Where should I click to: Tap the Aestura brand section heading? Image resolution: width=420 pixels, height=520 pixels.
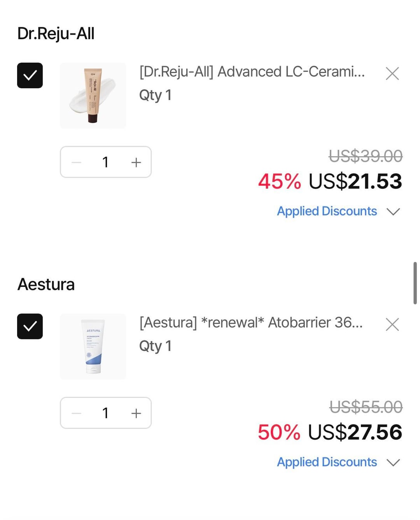click(x=46, y=284)
